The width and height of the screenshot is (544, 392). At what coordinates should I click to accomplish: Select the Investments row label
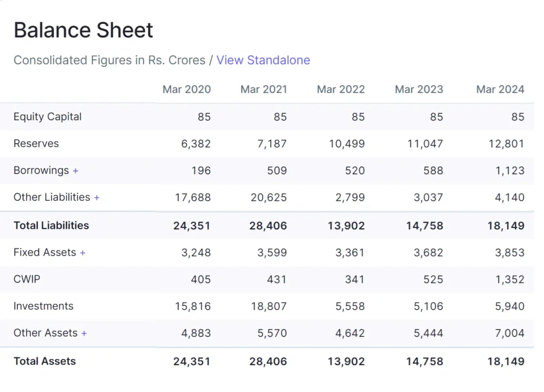point(44,306)
